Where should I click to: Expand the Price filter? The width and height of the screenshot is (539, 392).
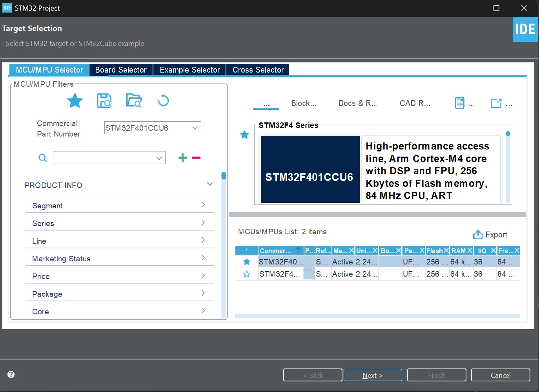[x=203, y=275]
